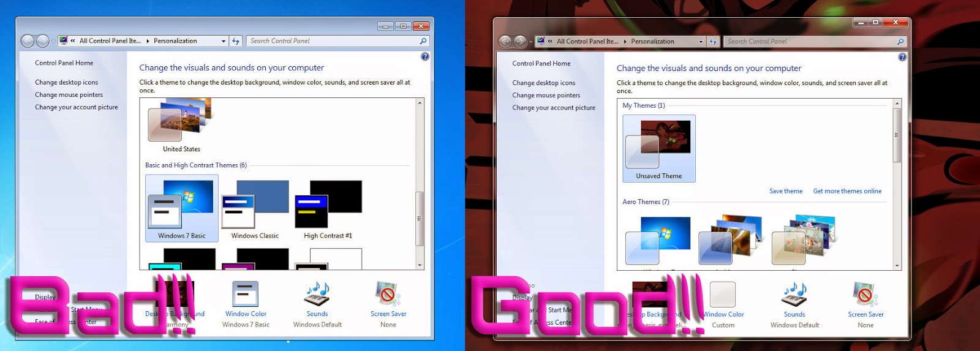Click search magnifier in right window
Viewport: 980px width, 351px height.
click(900, 42)
